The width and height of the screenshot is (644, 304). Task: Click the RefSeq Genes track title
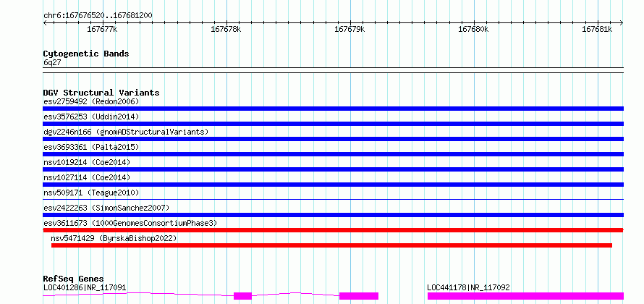(x=73, y=279)
